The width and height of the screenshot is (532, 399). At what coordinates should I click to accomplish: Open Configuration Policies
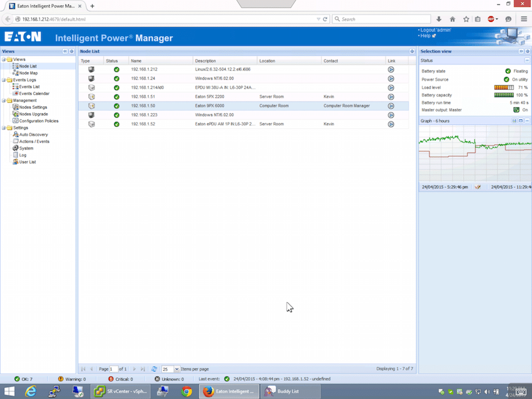[39, 121]
